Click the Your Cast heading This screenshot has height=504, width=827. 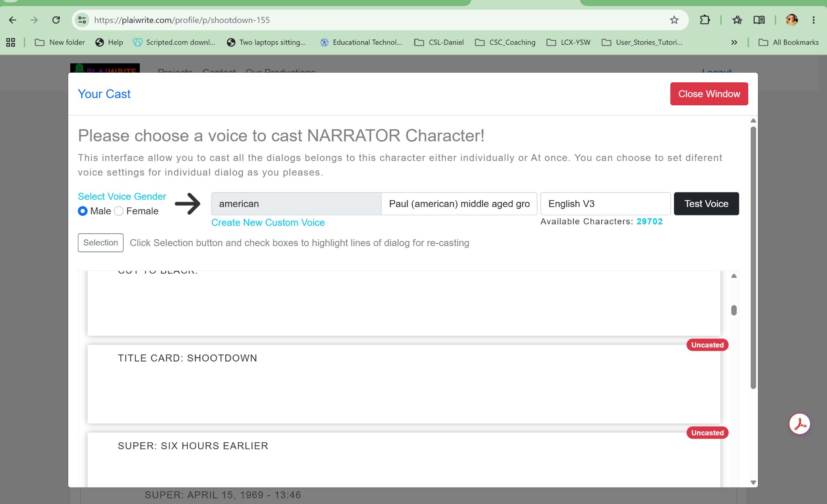click(x=104, y=94)
